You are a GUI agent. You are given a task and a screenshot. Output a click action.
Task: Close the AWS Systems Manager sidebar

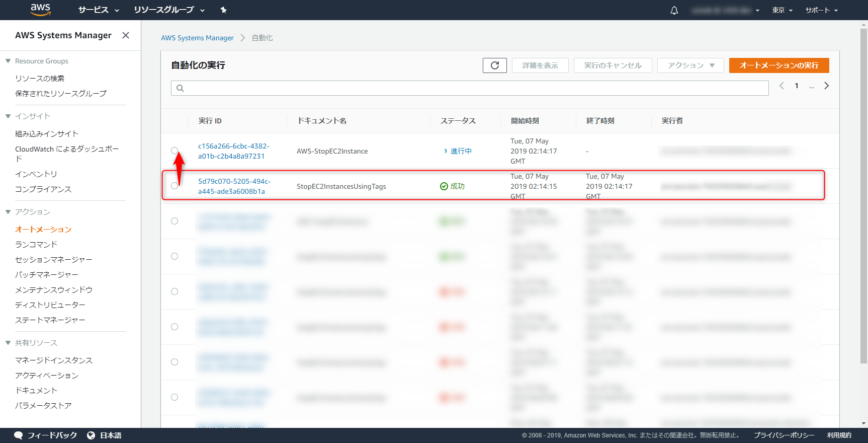point(126,35)
